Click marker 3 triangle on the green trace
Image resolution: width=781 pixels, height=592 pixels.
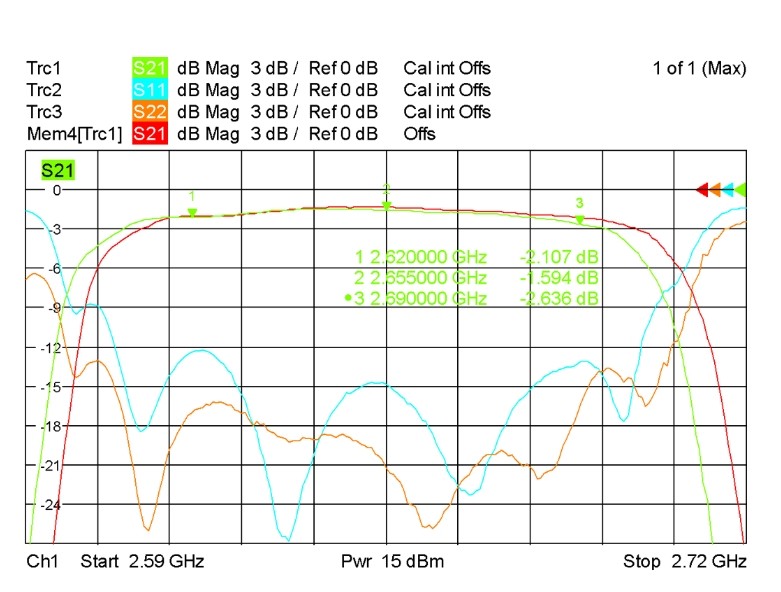coord(579,218)
